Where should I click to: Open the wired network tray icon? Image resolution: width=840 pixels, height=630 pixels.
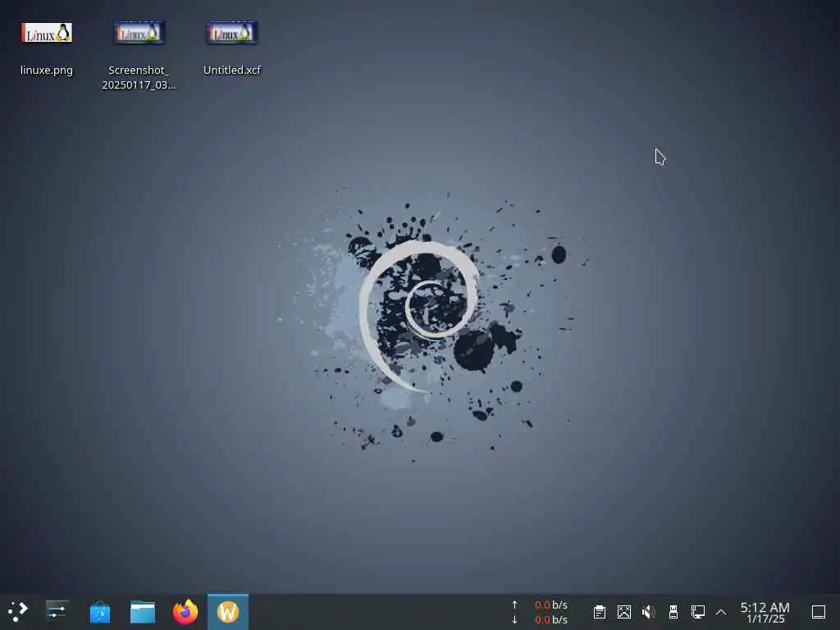click(697, 612)
